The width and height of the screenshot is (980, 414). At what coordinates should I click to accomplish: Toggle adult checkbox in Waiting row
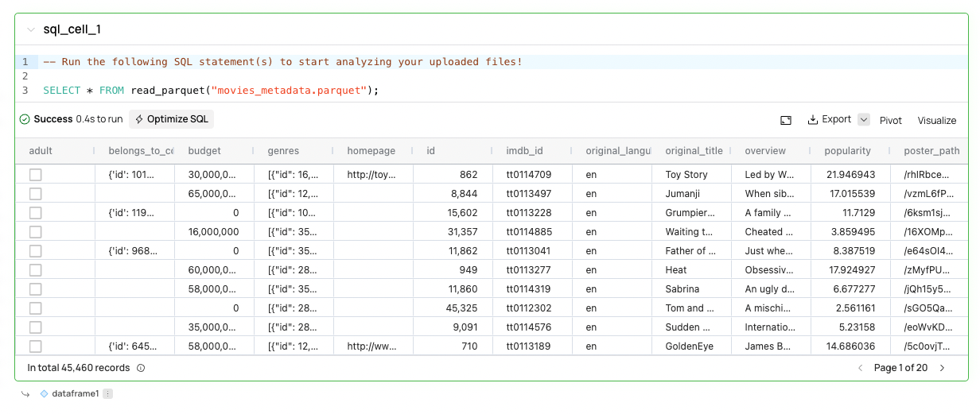pyautogui.click(x=35, y=232)
